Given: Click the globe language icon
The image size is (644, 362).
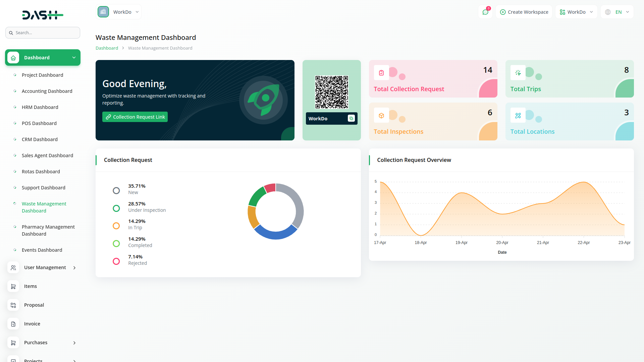Looking at the screenshot, I should tap(608, 12).
